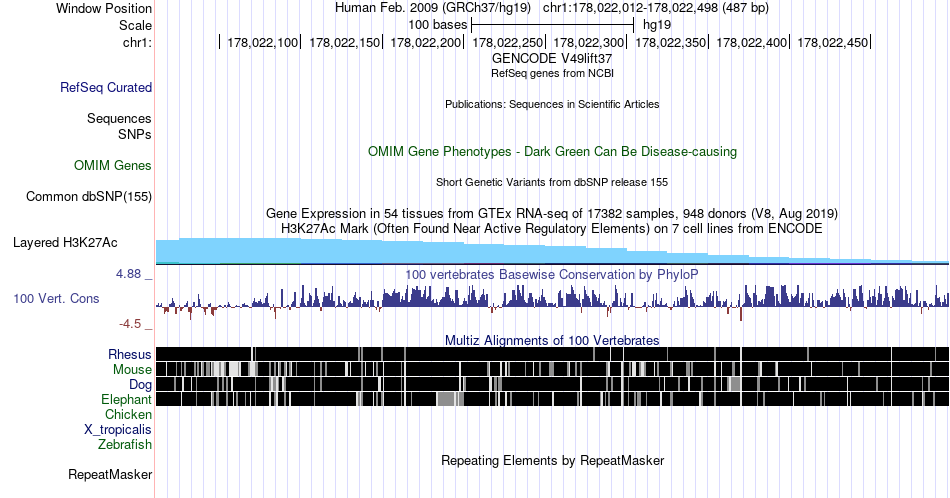Select the Mouse alignment row label
This screenshot has width=950, height=498.
click(x=132, y=370)
